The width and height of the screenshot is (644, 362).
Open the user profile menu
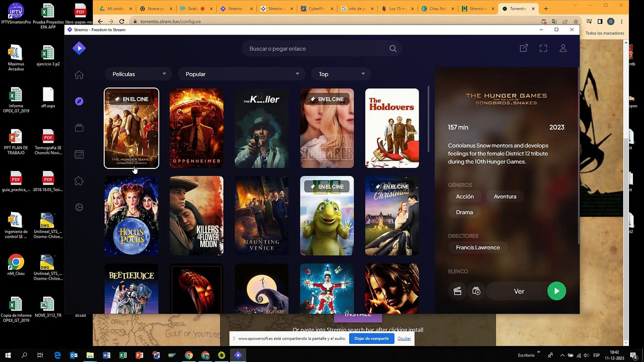tap(563, 48)
